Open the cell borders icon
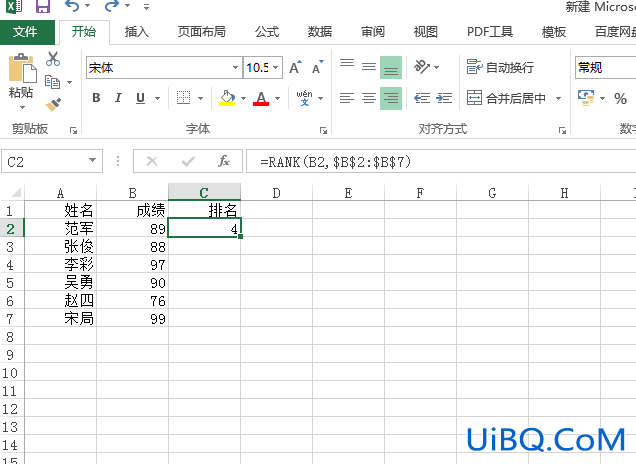The height and width of the screenshot is (464, 636). 183,98
